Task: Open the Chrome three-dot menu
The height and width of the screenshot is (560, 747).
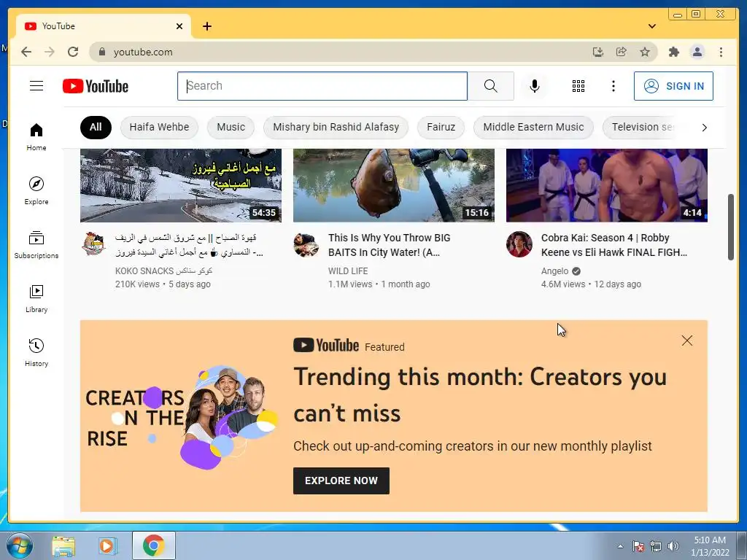Action: [x=721, y=52]
